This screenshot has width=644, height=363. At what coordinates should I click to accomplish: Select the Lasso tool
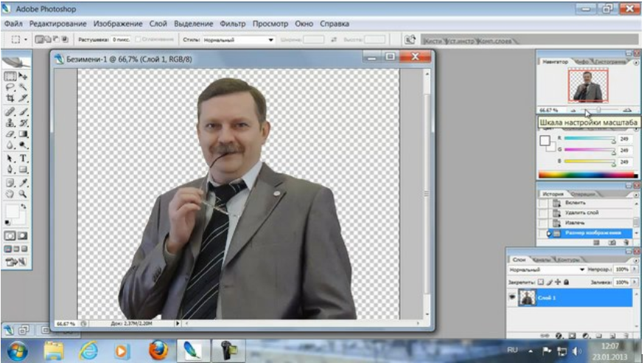10,87
